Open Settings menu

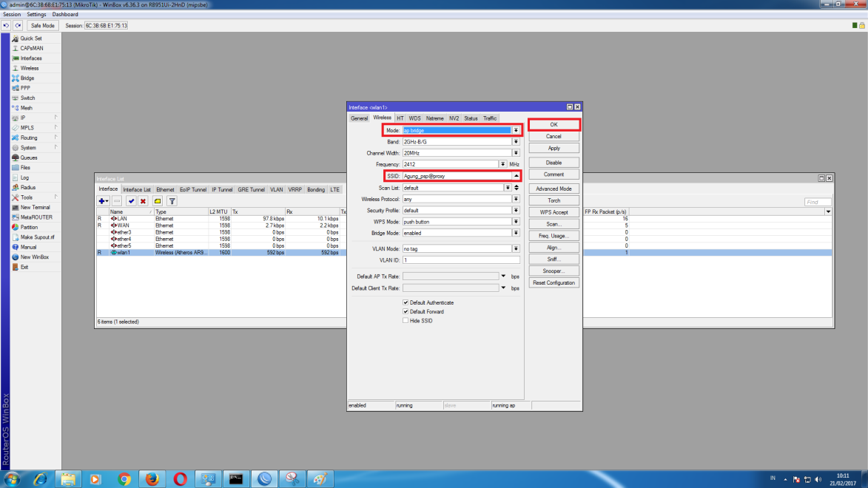pos(36,14)
